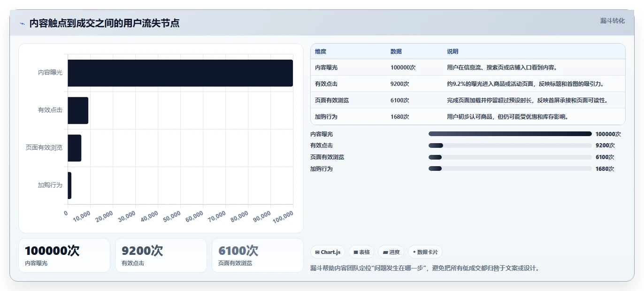
Task: Open the 100000次 内容曝光 data card
Action: (64, 255)
